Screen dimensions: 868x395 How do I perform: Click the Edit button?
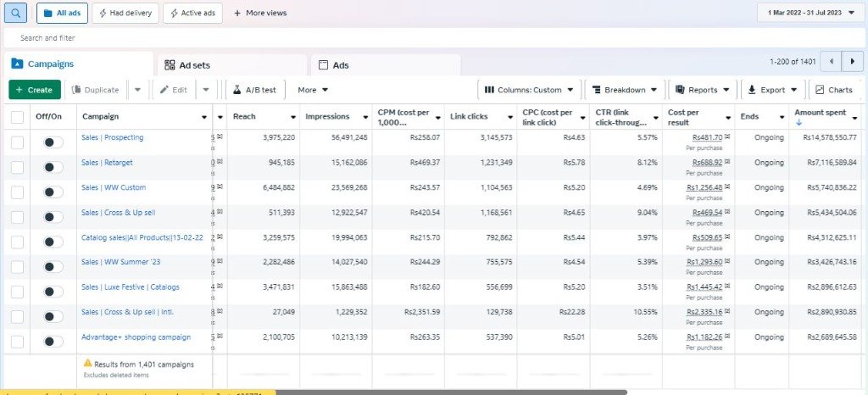pyautogui.click(x=174, y=90)
